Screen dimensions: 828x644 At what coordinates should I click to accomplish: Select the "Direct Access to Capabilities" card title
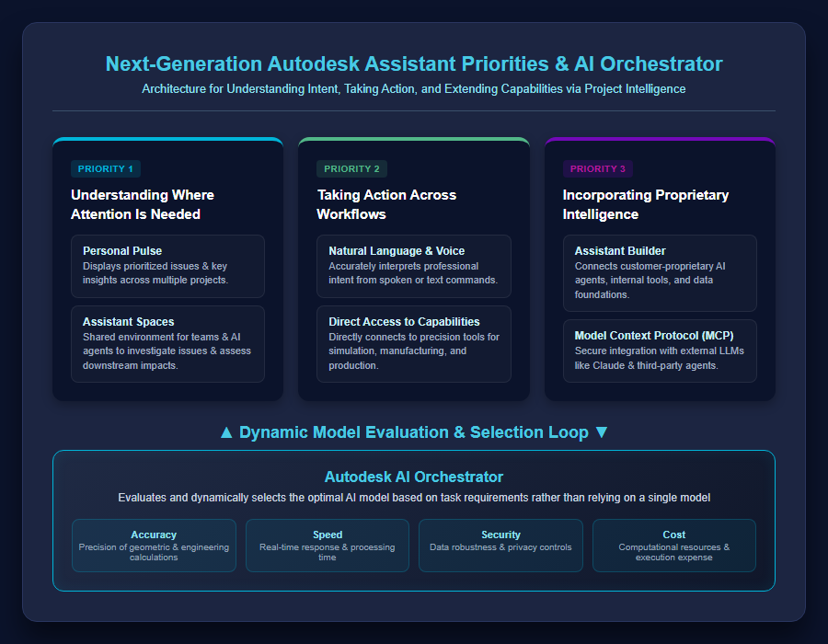(x=404, y=321)
